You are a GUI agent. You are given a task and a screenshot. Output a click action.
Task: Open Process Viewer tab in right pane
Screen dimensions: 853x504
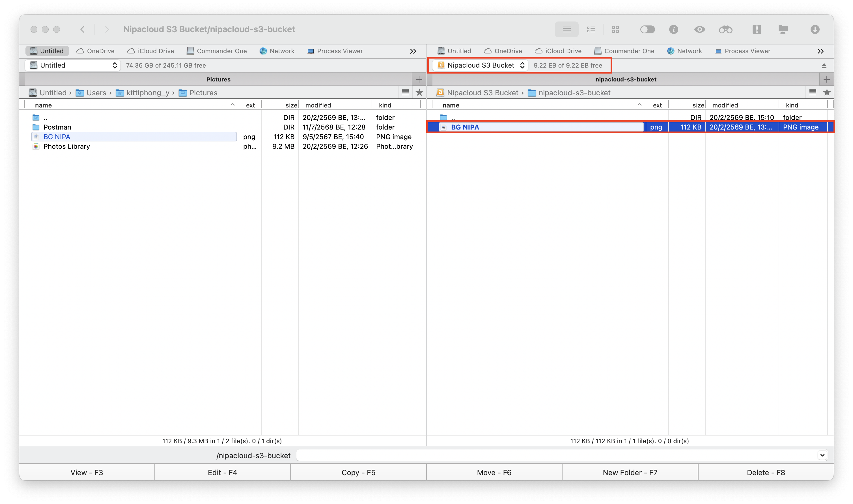click(742, 51)
